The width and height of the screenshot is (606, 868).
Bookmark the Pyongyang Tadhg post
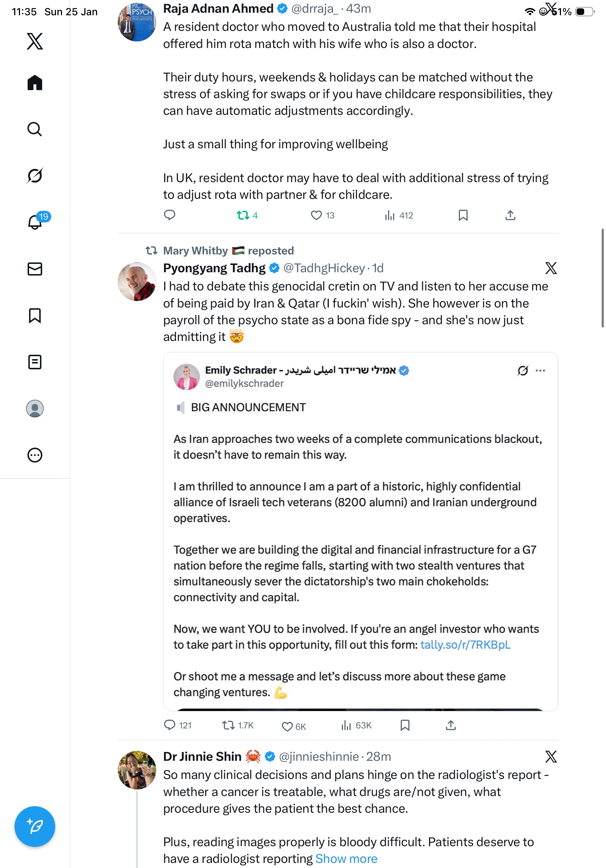point(405,725)
